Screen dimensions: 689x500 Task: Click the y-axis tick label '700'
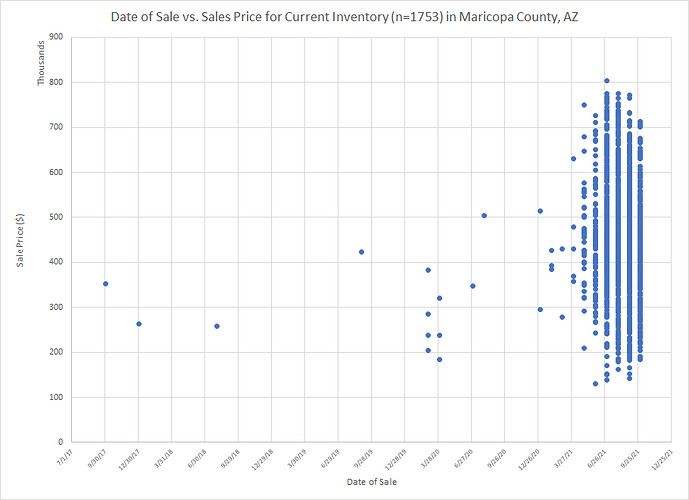click(x=56, y=127)
